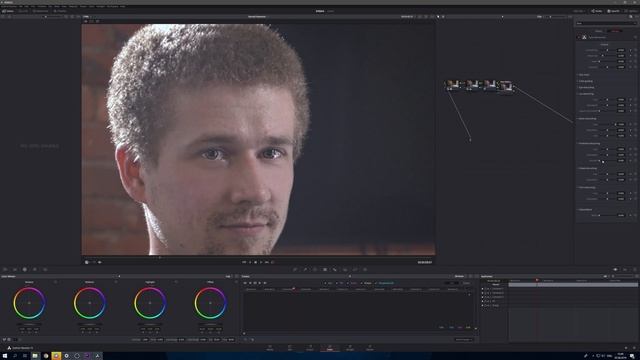Open the Keyframes palette icon
The height and width of the screenshot is (360, 640).
tap(616, 269)
